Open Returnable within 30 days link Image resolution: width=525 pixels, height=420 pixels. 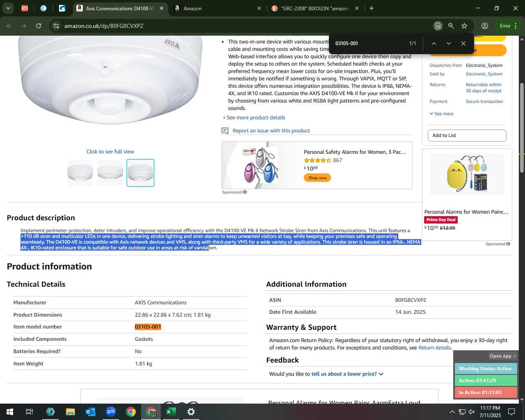pyautogui.click(x=484, y=88)
